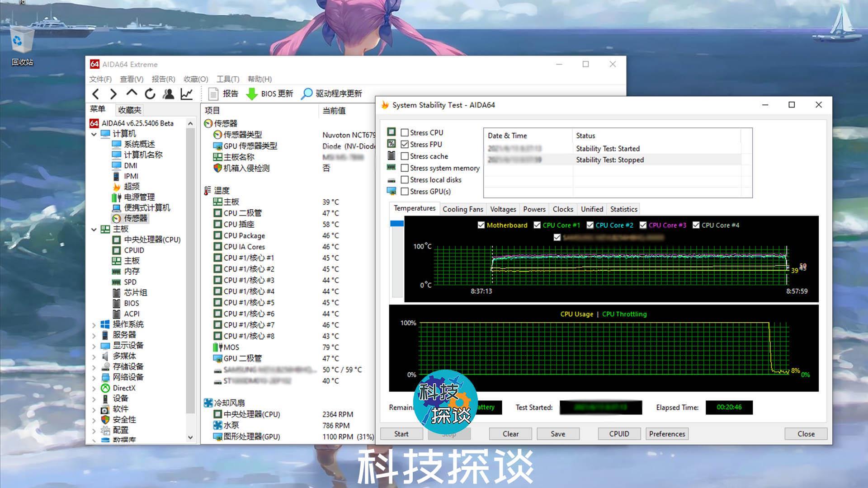Click the tree panel scroll down arrow

coord(190,437)
